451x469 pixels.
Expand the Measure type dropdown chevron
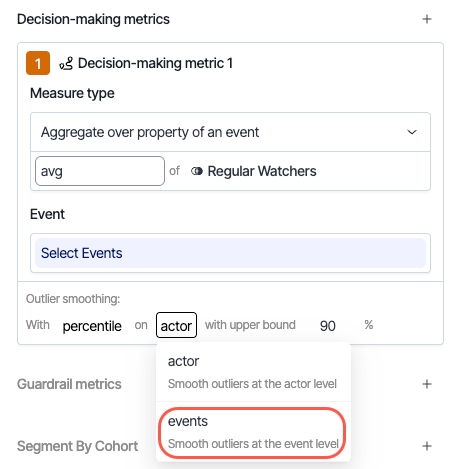coord(412,132)
